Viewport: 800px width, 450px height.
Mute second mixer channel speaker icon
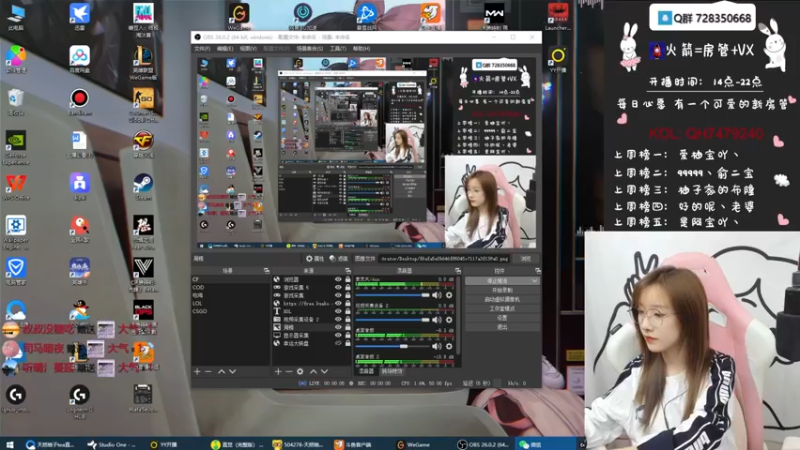(x=437, y=320)
